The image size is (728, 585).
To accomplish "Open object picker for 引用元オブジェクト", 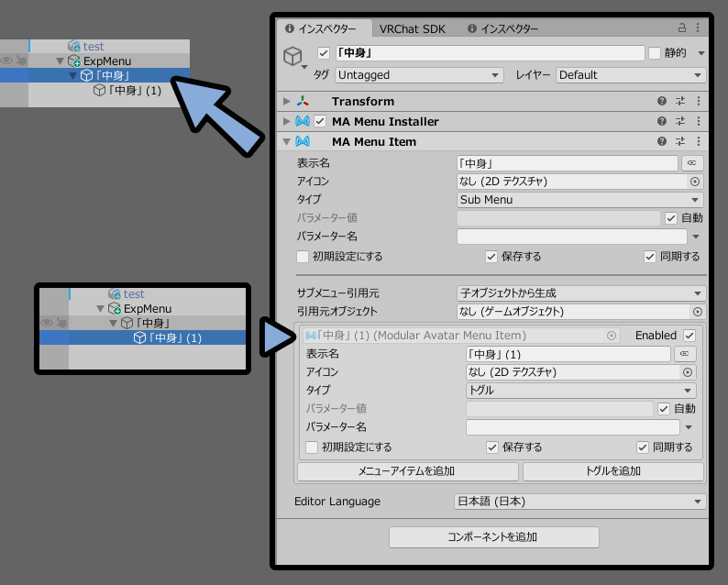I will 698,312.
